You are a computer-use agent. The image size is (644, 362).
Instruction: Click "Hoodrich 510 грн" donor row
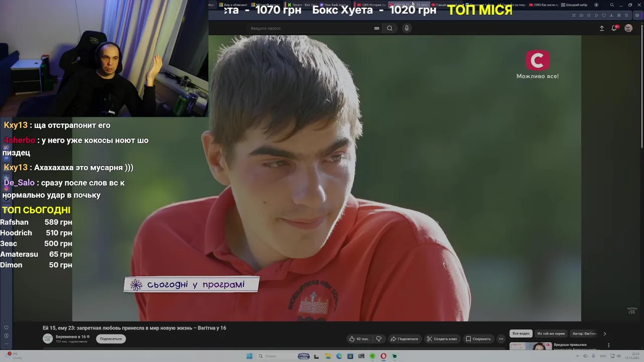coord(36,233)
